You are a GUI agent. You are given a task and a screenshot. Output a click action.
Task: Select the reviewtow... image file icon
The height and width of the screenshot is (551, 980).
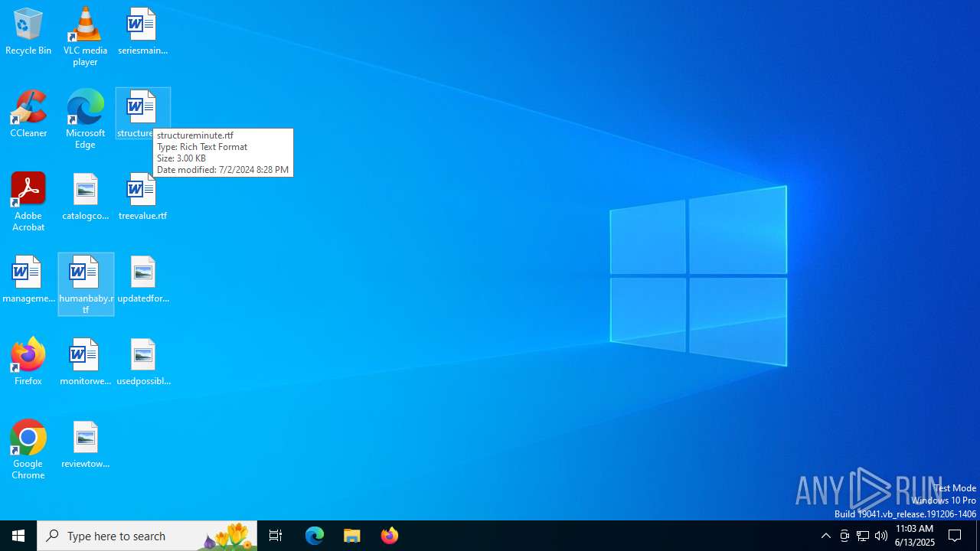85,445
